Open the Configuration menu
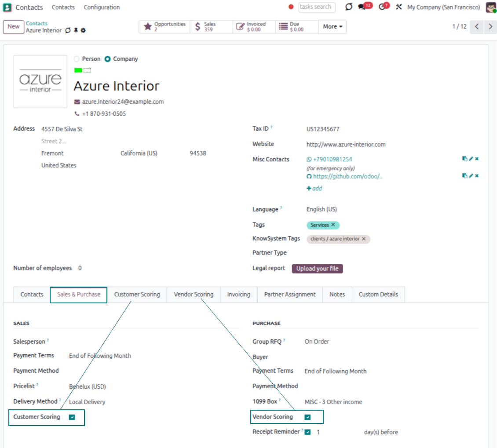The width and height of the screenshot is (497, 448). (x=102, y=7)
